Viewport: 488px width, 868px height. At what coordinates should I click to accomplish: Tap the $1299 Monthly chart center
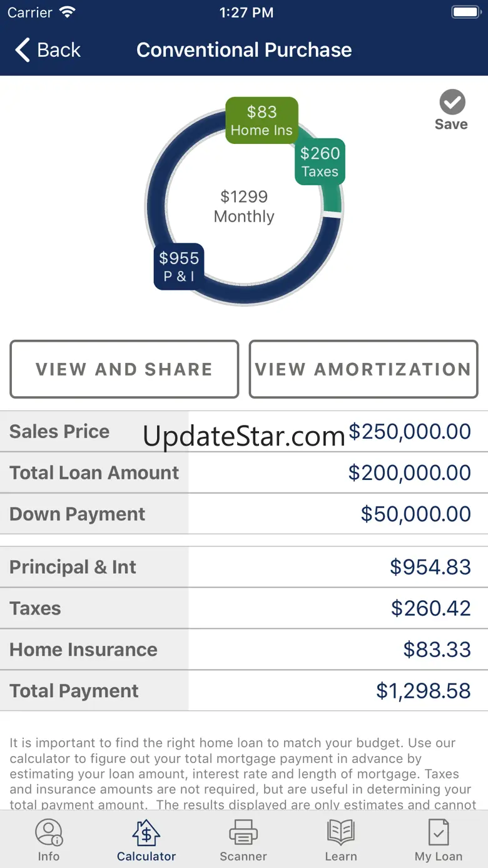244,207
